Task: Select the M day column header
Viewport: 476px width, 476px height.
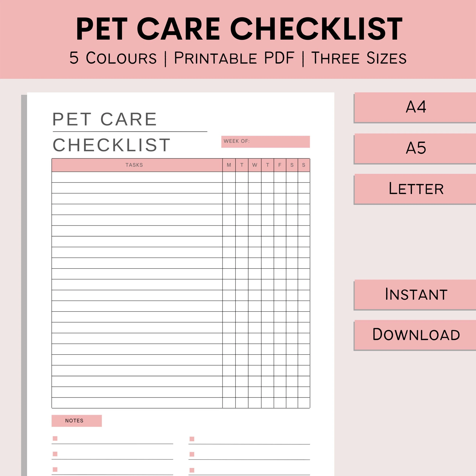Action: click(229, 165)
